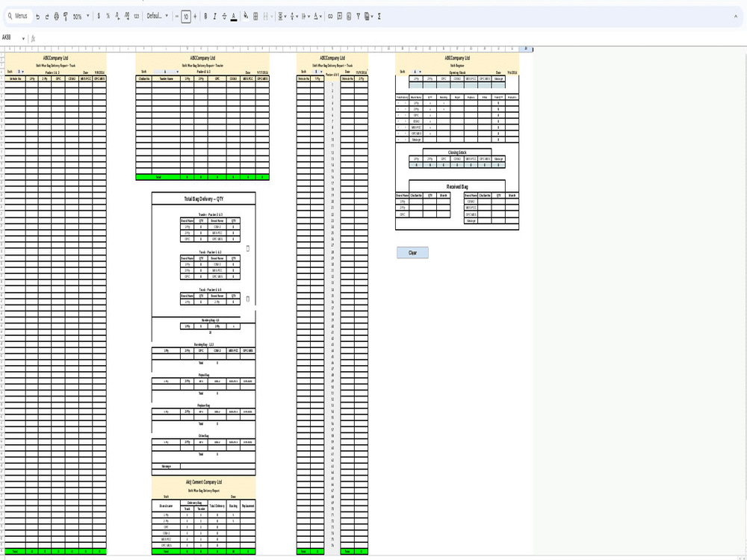Screen dimensions: 747x560
Task: Format as percent with the % icon
Action: (108, 16)
